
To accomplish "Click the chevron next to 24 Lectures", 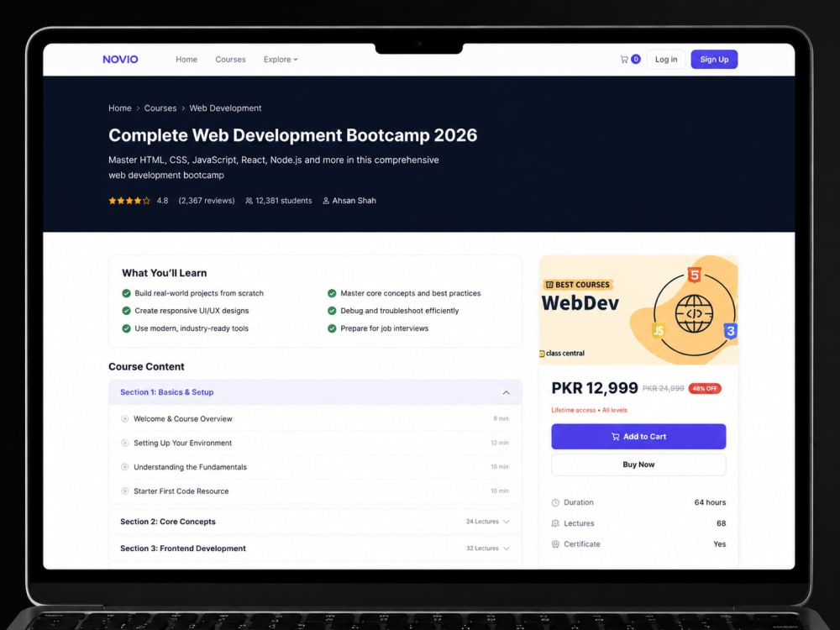I will 507,522.
